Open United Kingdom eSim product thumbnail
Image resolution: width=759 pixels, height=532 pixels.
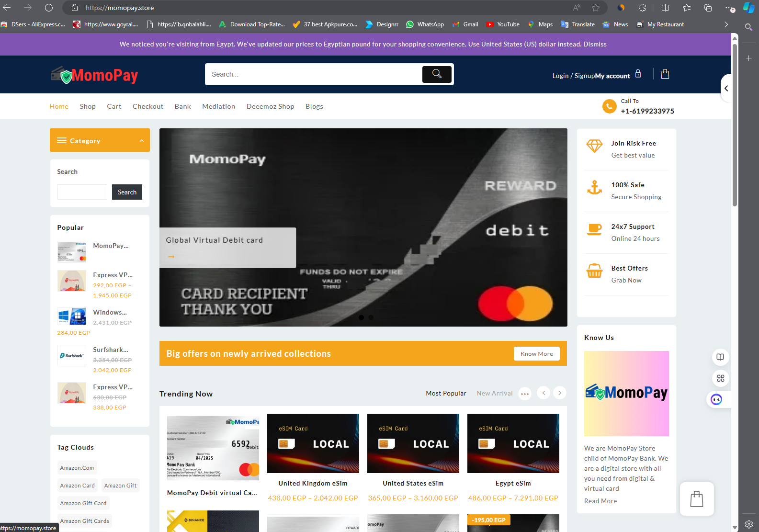click(x=313, y=443)
